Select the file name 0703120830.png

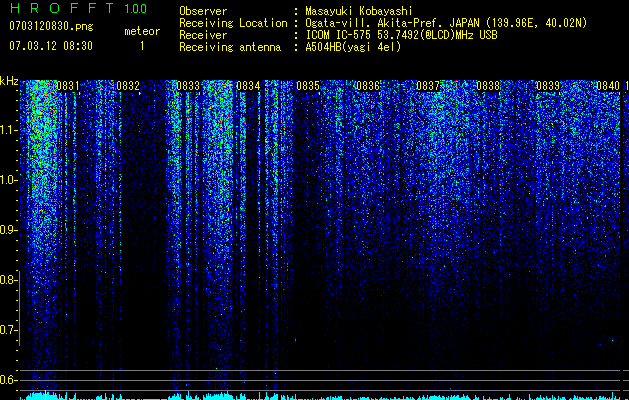point(51,27)
